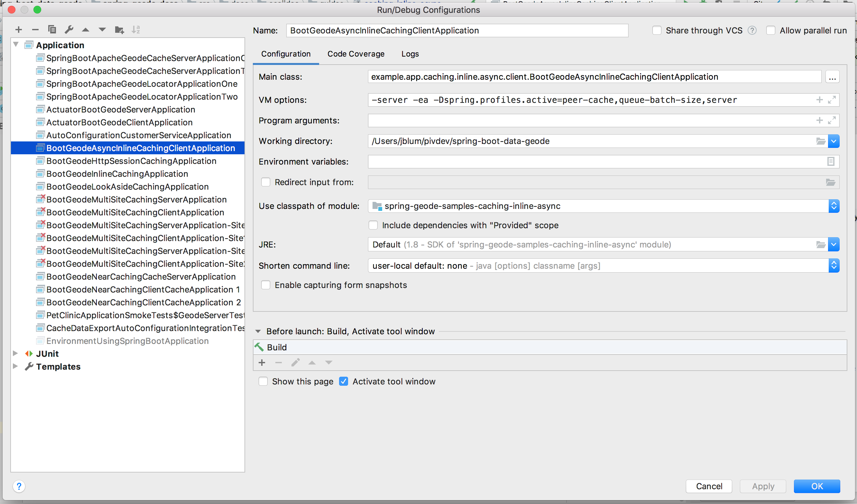Expand the Program arguments field
857x504 pixels.
[832, 121]
